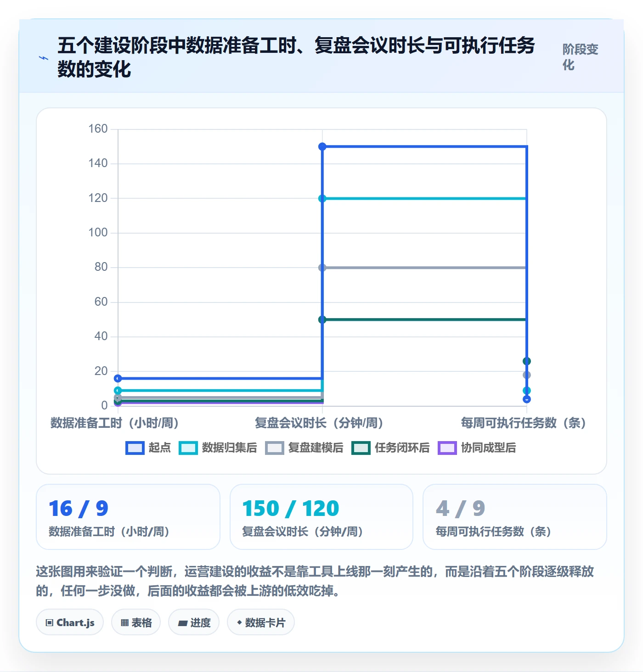This screenshot has height=672, width=643.
Task: Open the 数据卡片 tag chip
Action: (261, 622)
